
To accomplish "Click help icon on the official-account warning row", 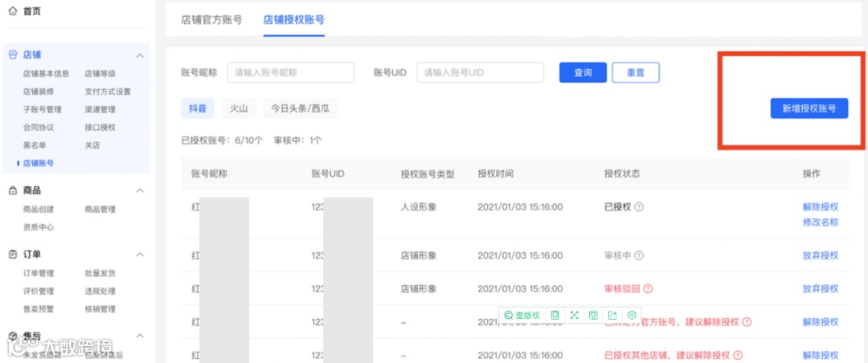I will [x=747, y=322].
